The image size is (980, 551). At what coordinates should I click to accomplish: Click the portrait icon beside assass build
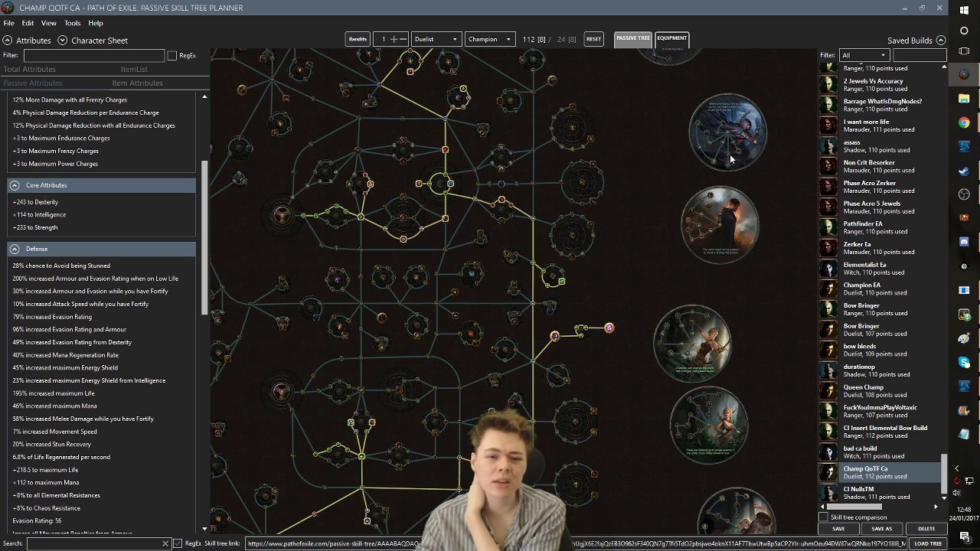(828, 146)
